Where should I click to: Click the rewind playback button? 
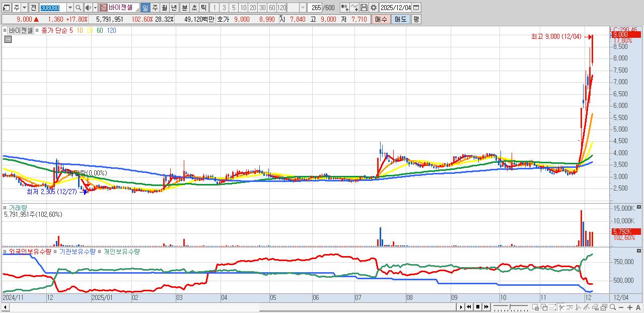tap(469, 307)
